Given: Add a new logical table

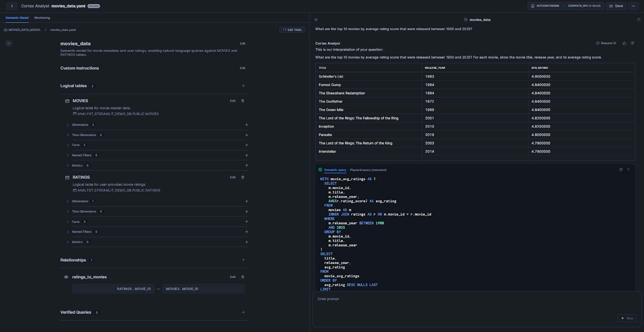Looking at the screenshot, I should click(244, 86).
